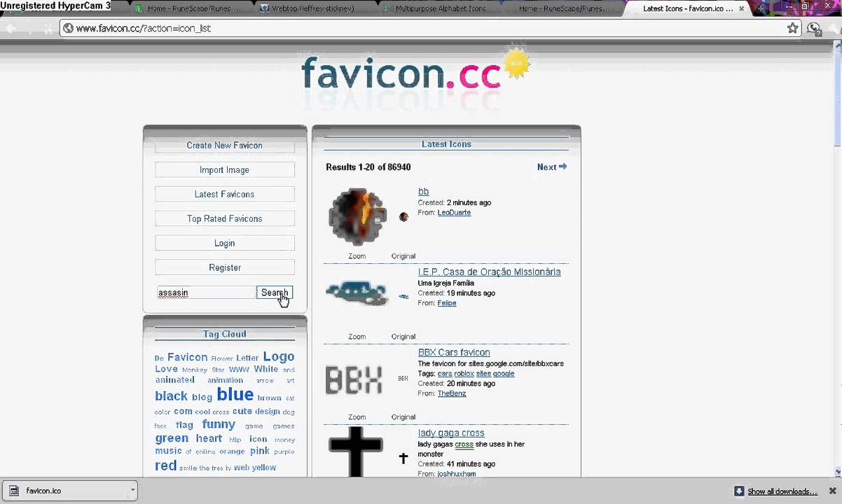Click the favicon.cc sun logo
This screenshot has width=842, height=504.
[x=516, y=64]
